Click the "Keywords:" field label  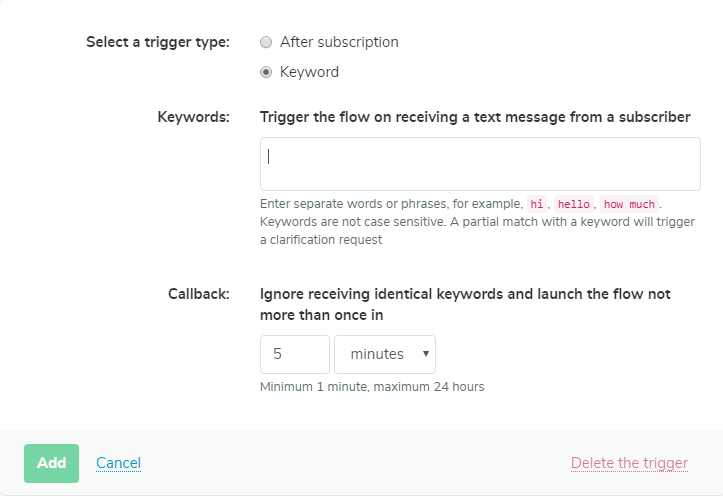click(x=194, y=117)
